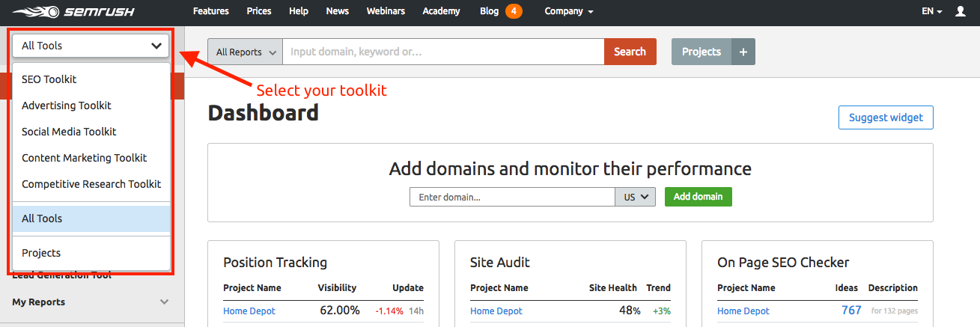Click the 48% site health value

[630, 310]
